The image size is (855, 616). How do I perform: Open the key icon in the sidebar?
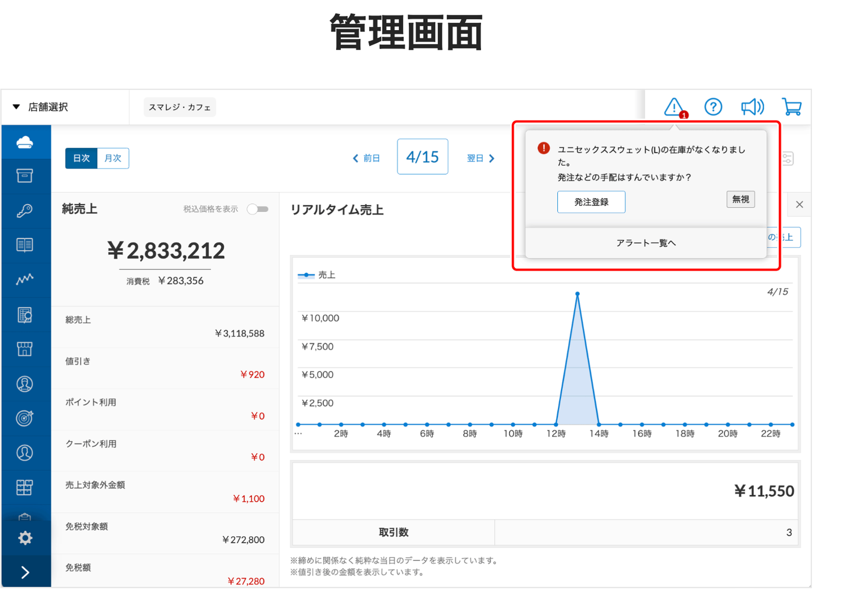pyautogui.click(x=25, y=211)
